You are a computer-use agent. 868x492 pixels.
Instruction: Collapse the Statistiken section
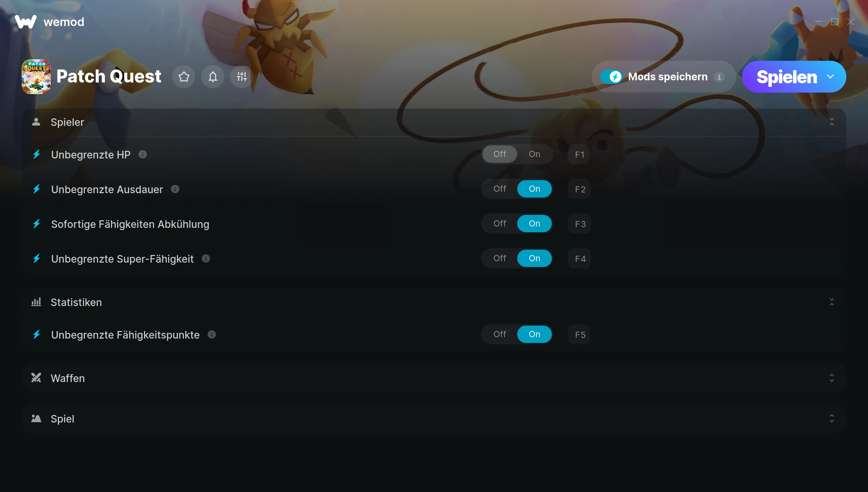click(832, 302)
